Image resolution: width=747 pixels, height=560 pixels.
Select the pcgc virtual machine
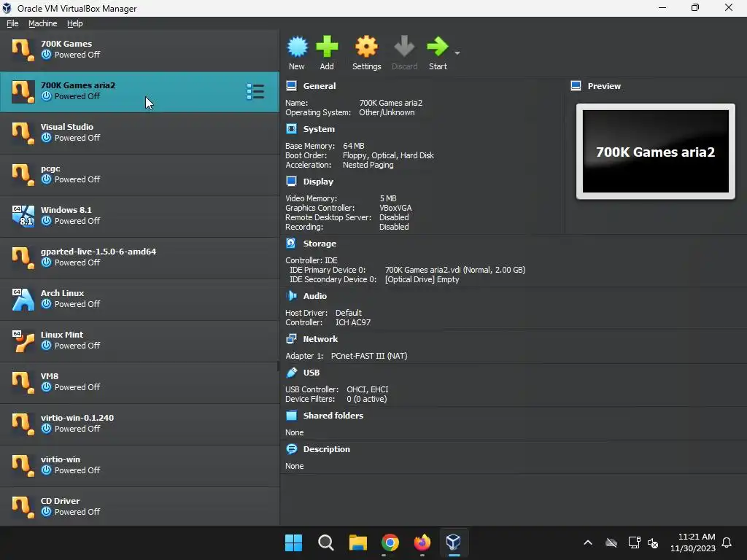[x=139, y=174]
